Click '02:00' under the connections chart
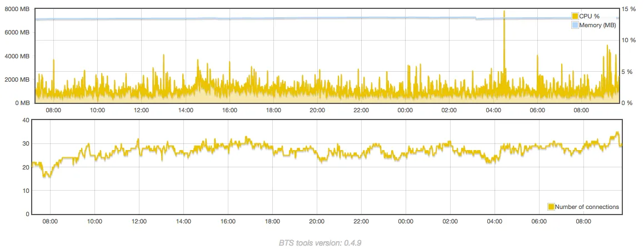Image resolution: width=644 pixels, height=249 pixels. pyautogui.click(x=450, y=221)
